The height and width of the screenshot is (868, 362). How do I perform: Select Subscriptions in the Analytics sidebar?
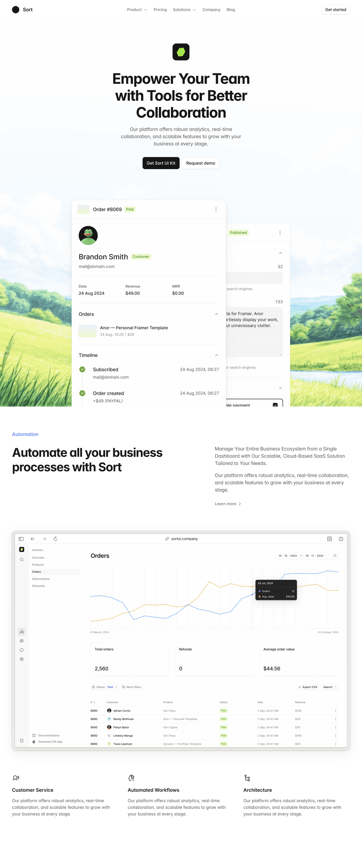tap(41, 579)
